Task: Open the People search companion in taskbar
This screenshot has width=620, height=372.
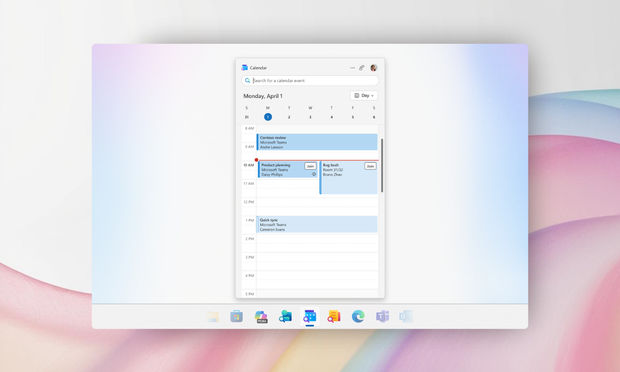Action: [285, 317]
